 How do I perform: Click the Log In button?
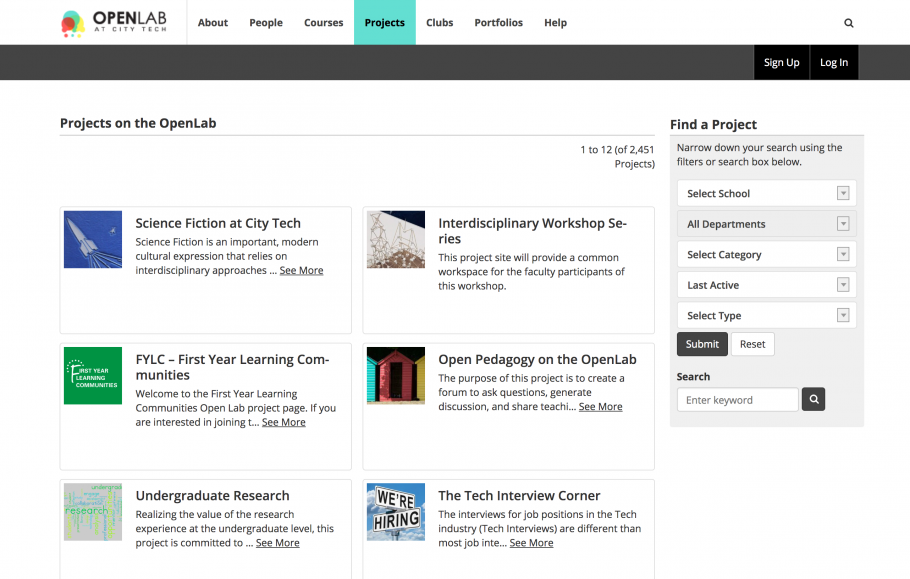point(834,62)
